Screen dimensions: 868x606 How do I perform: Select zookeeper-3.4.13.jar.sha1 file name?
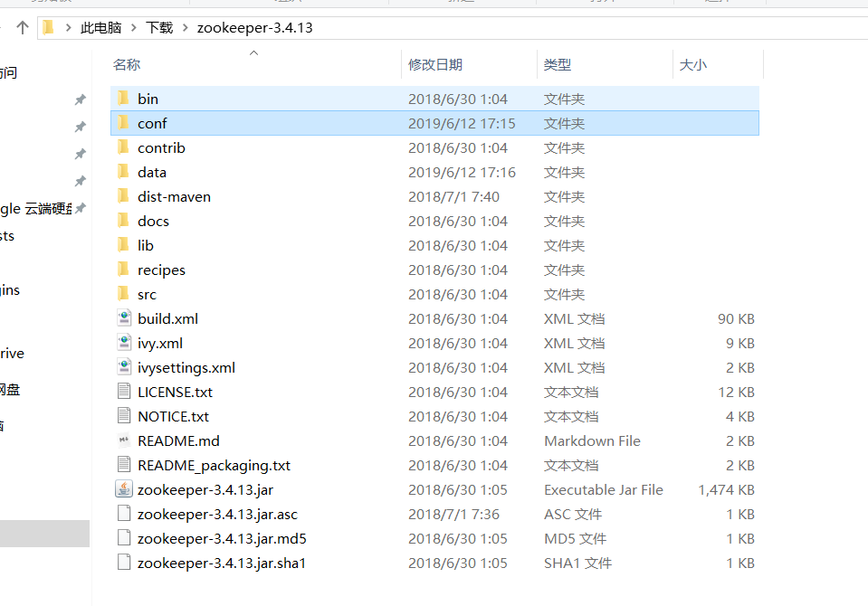tap(222, 563)
